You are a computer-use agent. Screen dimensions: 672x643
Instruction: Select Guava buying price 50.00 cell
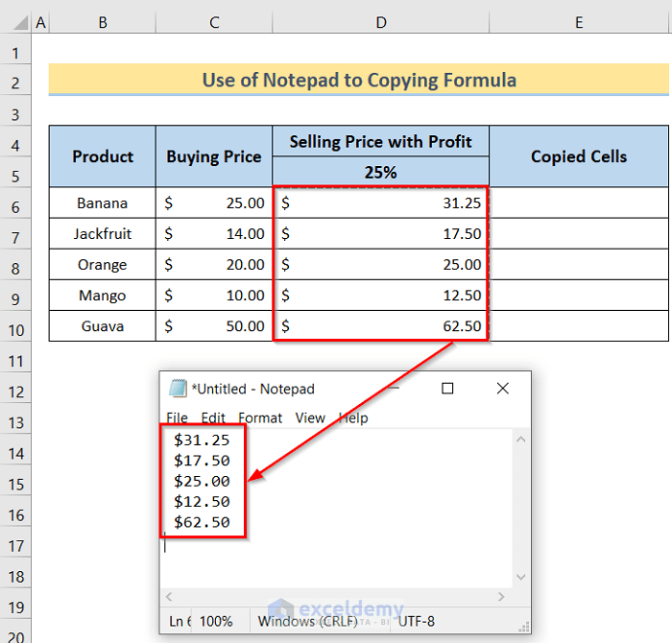pos(214,326)
